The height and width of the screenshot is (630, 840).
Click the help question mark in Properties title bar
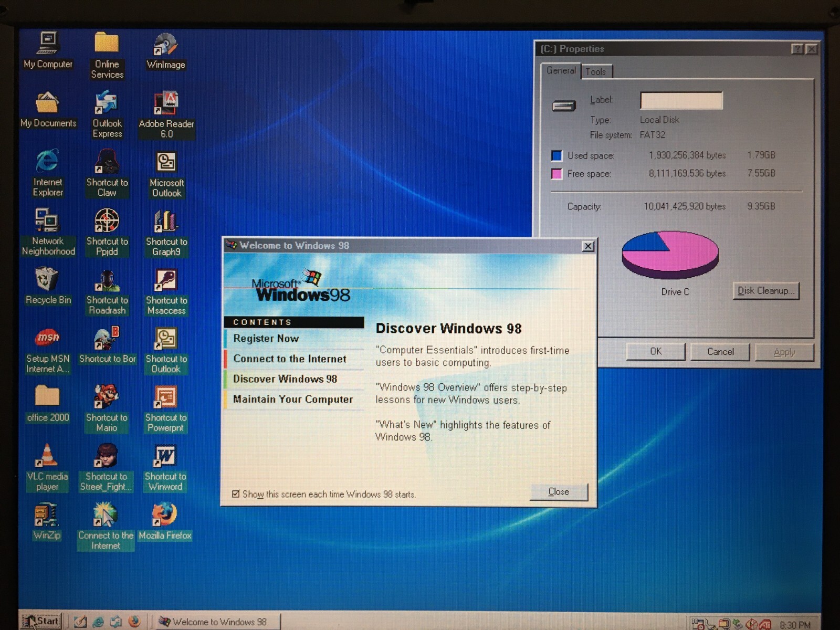[x=797, y=49]
